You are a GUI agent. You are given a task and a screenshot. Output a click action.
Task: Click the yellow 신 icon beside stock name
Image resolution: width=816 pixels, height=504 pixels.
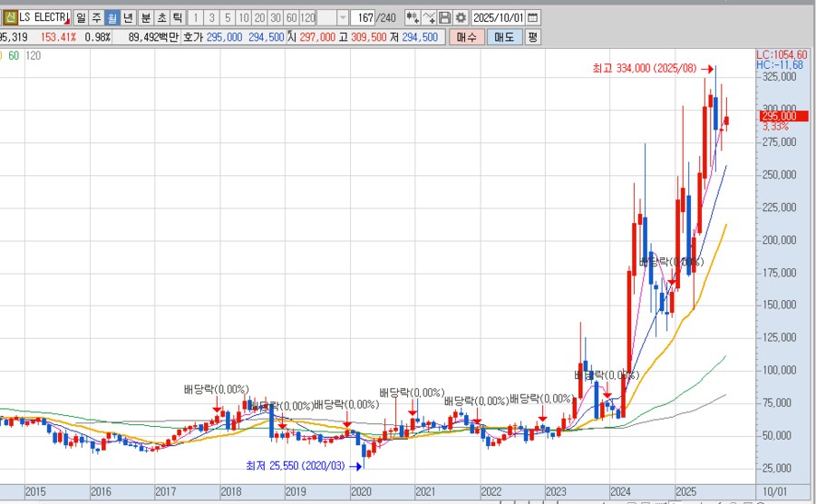10,17
